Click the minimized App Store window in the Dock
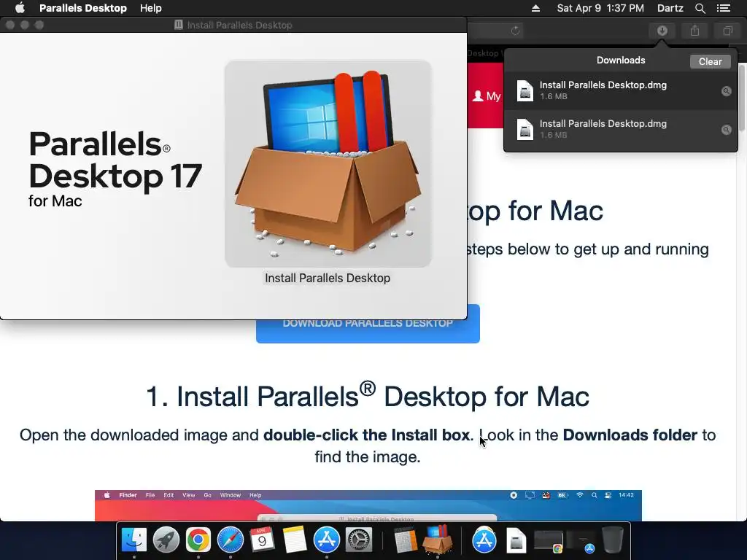The height and width of the screenshot is (560, 747). [x=580, y=541]
